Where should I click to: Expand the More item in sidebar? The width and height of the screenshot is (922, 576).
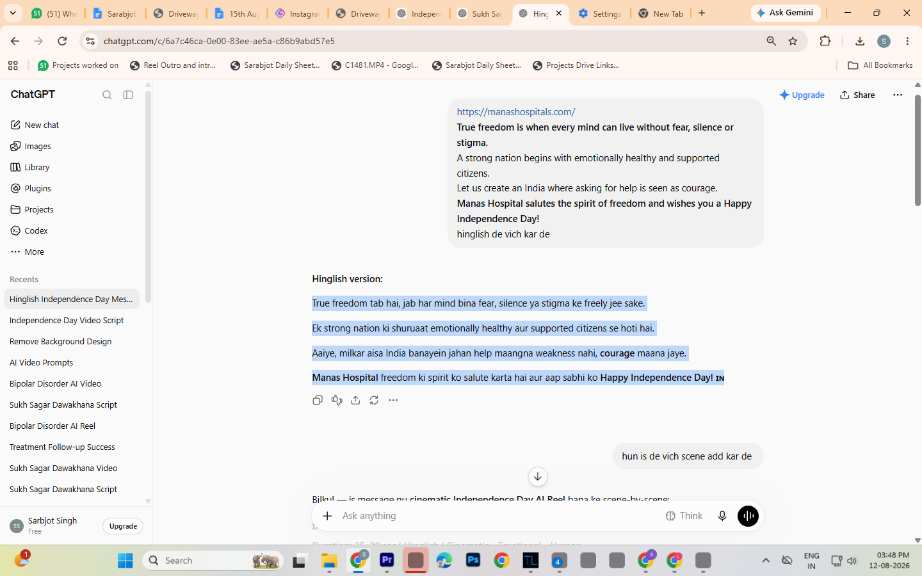[27, 252]
